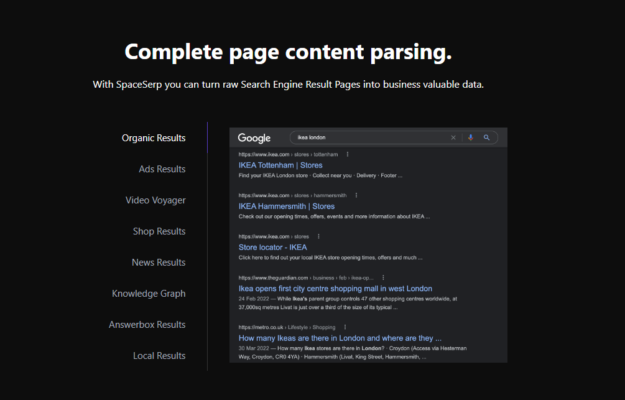The width and height of the screenshot is (625, 400).
Task: Open the Store locator - IKEA link
Action: click(273, 247)
